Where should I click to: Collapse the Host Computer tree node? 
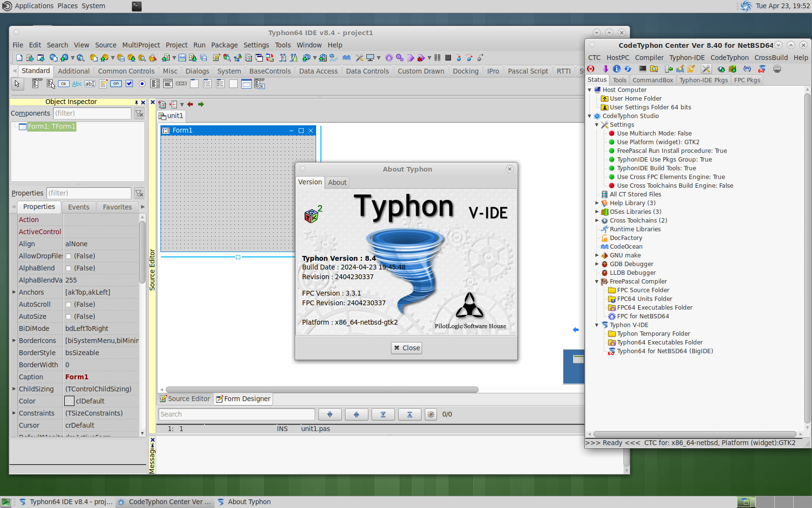coord(590,90)
